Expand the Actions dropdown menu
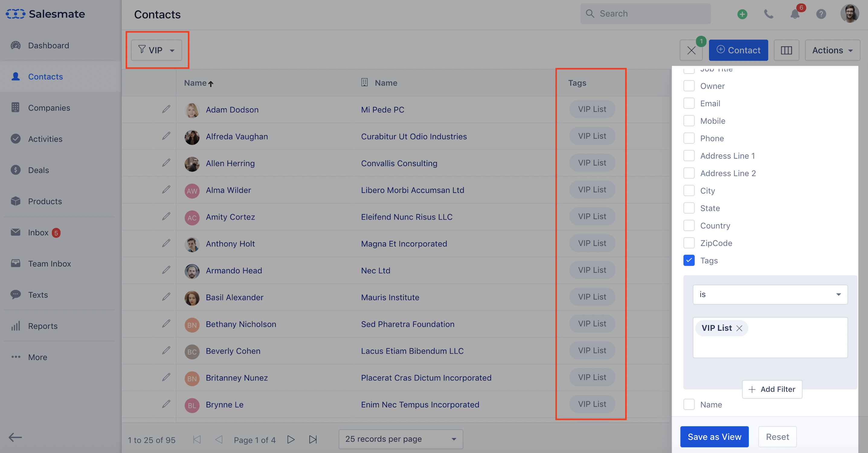 tap(832, 50)
